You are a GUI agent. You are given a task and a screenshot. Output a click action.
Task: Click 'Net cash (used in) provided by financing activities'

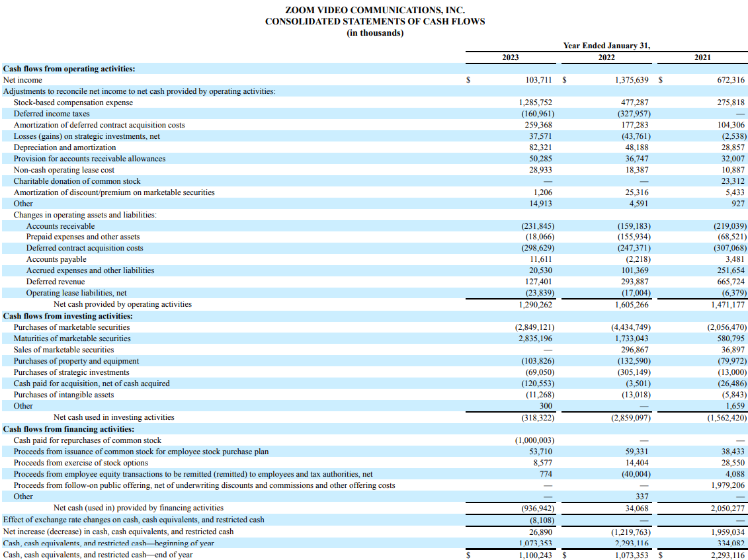(138, 508)
